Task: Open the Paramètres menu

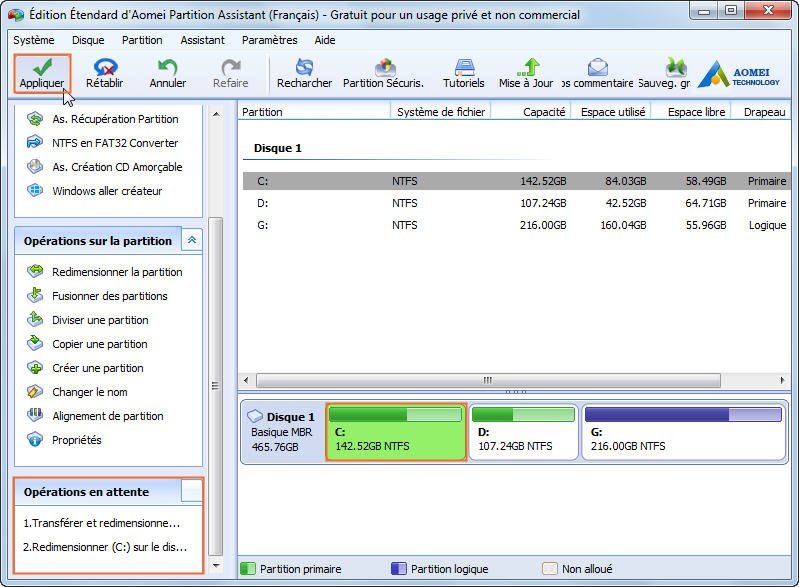Action: (x=270, y=40)
